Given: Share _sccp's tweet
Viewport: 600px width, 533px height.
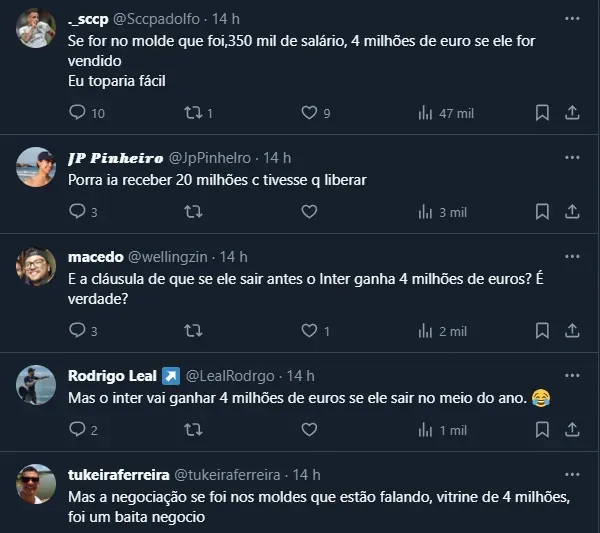Looking at the screenshot, I should point(573,113).
